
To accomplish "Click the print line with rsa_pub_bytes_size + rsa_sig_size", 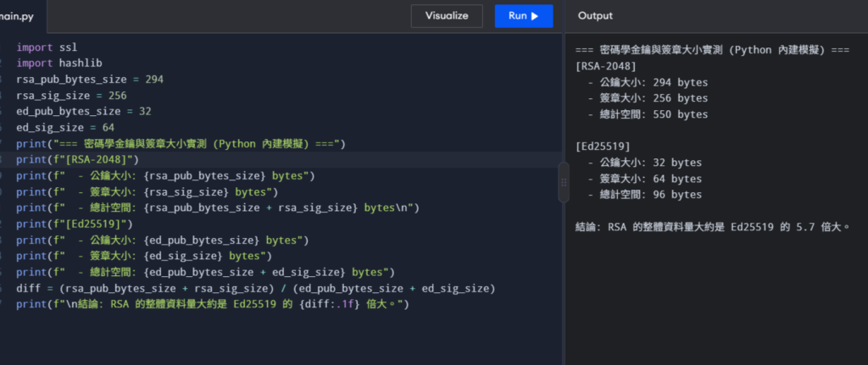I will pos(218,208).
